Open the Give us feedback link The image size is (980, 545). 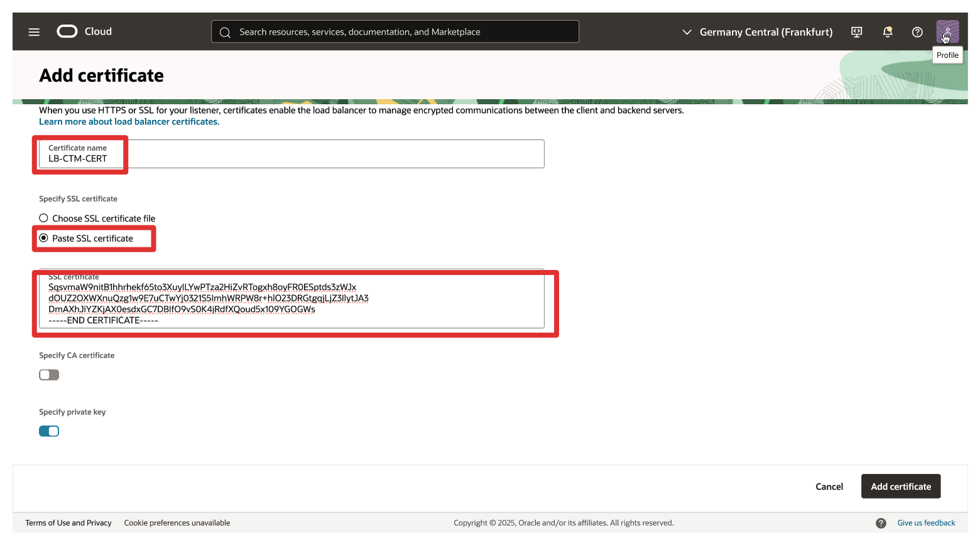[x=925, y=523]
